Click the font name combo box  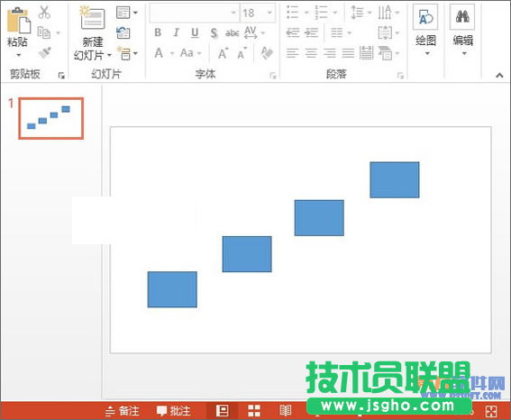pos(195,13)
